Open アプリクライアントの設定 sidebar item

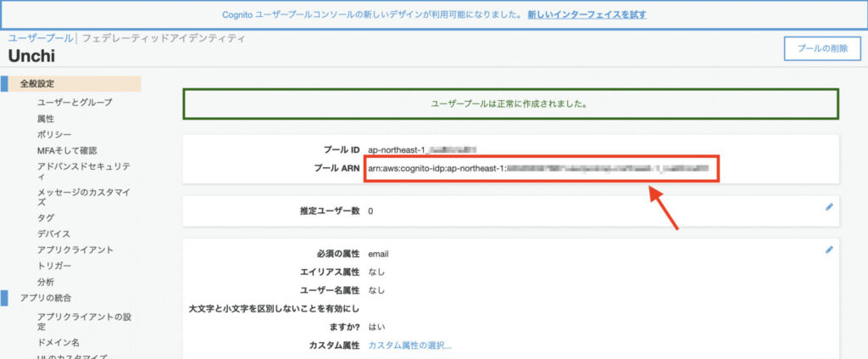pos(84,322)
